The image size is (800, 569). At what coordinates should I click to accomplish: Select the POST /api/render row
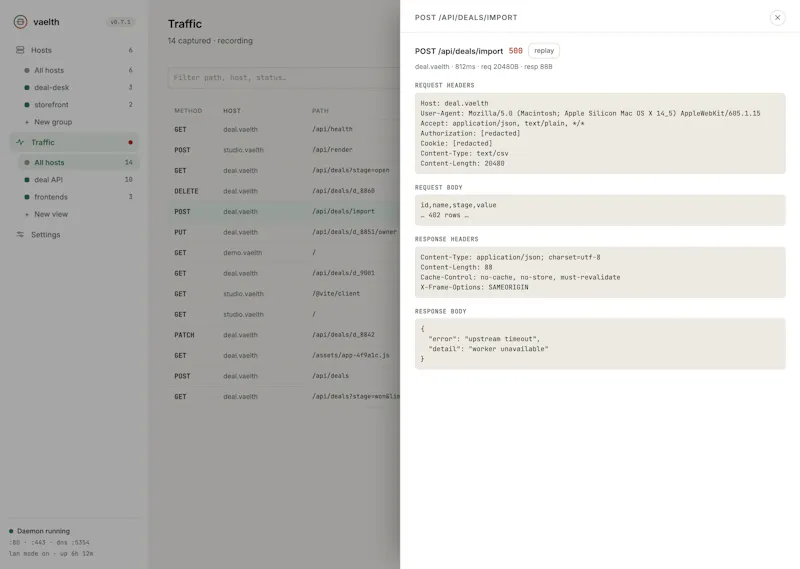(284, 150)
